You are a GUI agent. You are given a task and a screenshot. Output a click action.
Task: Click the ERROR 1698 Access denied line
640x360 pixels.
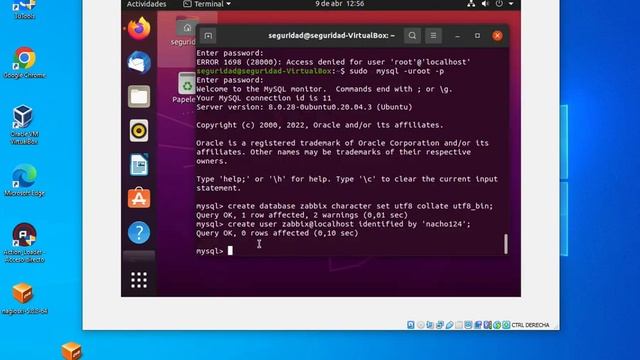tap(333, 62)
